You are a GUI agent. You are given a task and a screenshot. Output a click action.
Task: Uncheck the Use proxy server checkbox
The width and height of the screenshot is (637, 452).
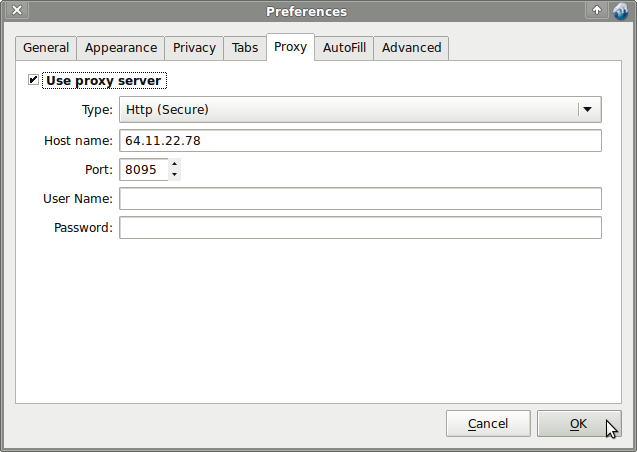[x=33, y=80]
